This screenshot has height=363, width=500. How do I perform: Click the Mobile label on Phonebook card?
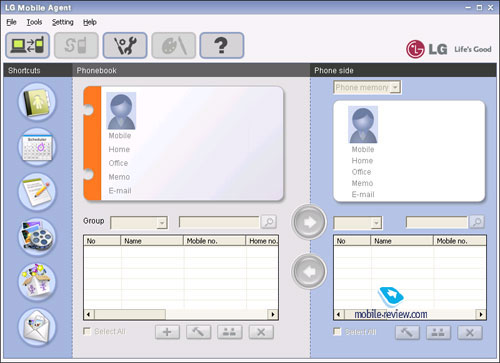point(120,136)
